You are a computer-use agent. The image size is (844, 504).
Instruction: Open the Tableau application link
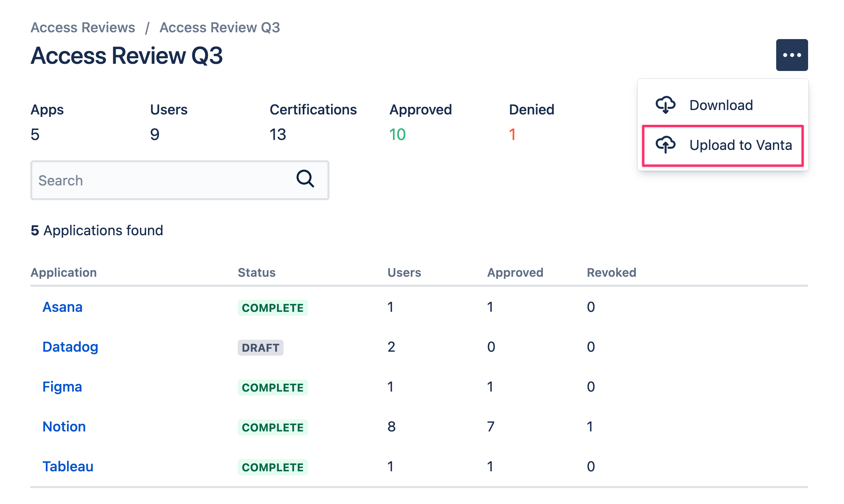tap(68, 467)
